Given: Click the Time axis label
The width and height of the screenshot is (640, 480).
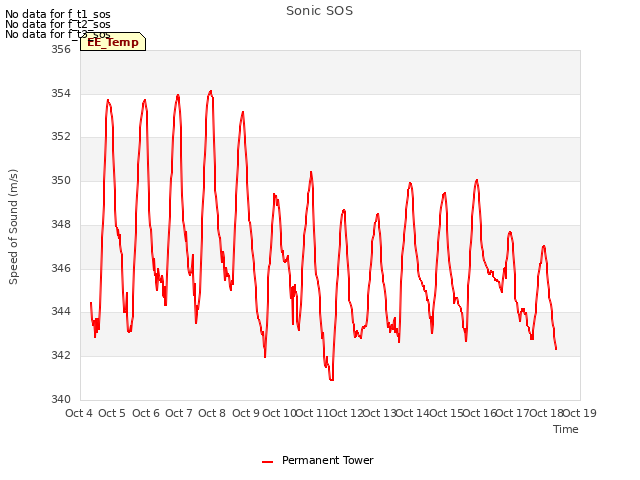Looking at the screenshot, I should coord(566,429).
